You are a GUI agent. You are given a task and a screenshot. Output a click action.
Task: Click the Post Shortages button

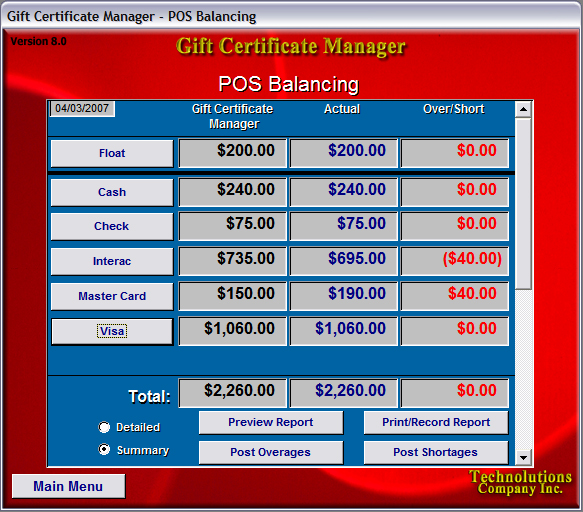click(x=436, y=452)
